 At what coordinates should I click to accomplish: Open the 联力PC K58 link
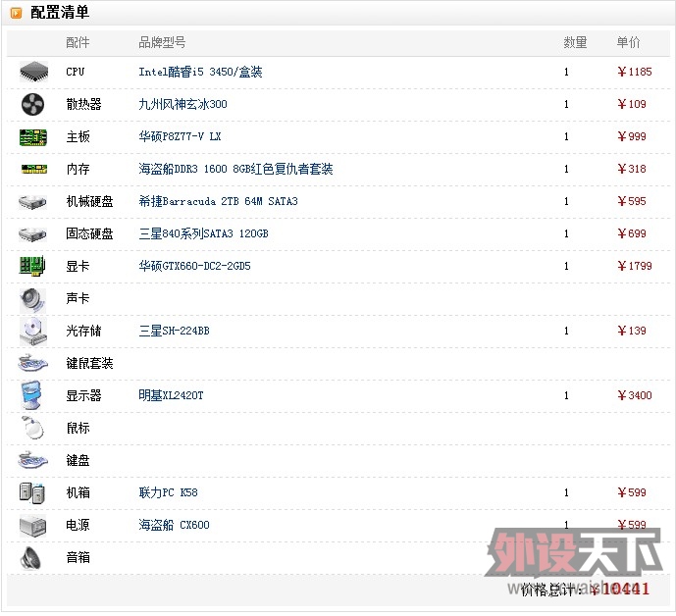[168, 492]
